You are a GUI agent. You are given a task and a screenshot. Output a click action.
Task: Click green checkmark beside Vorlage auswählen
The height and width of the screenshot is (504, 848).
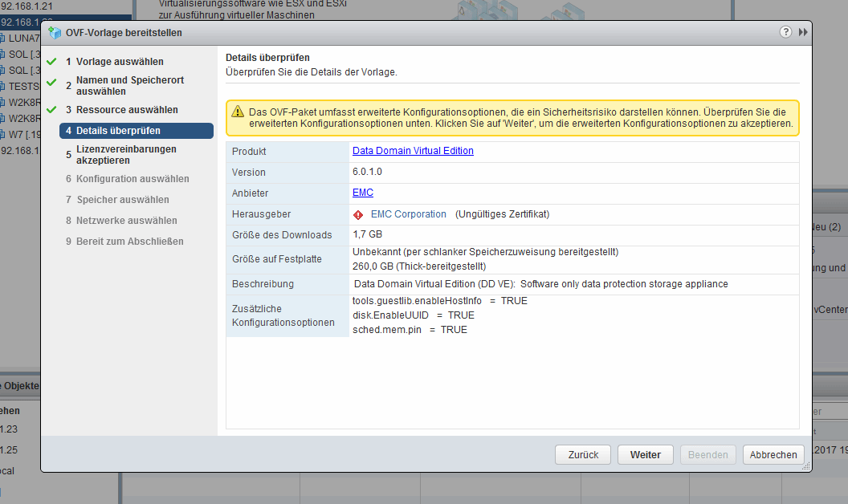[x=51, y=62]
